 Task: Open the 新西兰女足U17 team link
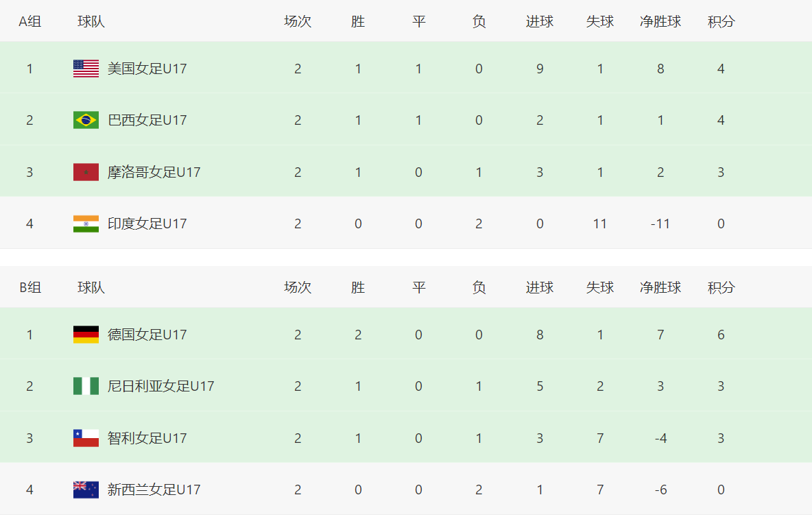click(x=154, y=490)
